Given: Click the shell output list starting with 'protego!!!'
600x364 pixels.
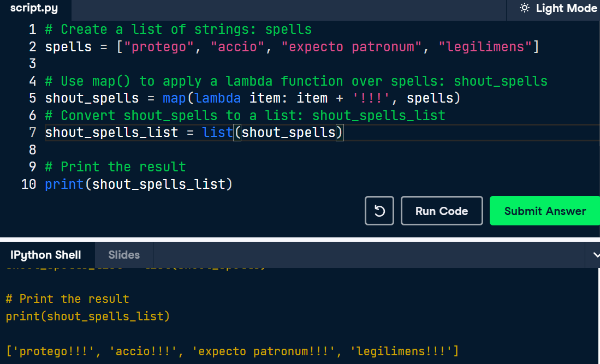Looking at the screenshot, I should pos(232,351).
